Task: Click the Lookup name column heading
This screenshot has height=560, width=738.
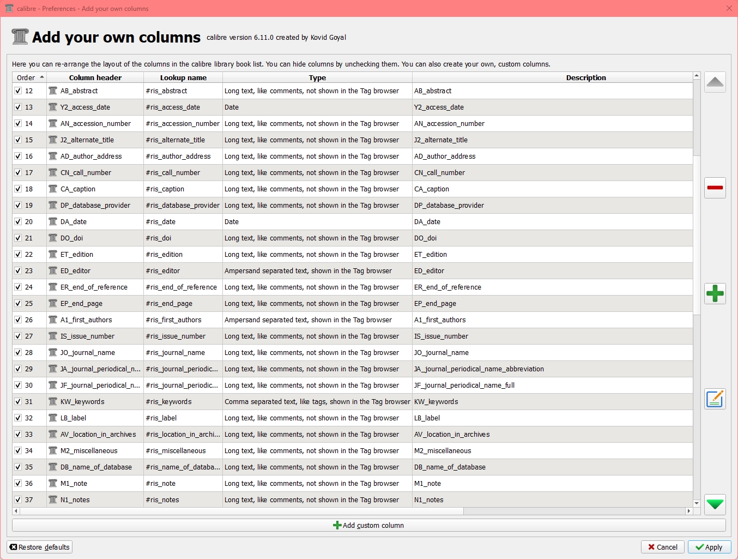Action: pos(183,77)
